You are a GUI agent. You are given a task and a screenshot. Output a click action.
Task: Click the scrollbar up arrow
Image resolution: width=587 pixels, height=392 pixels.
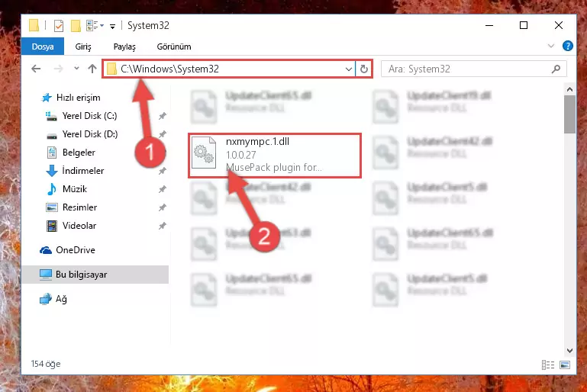click(x=569, y=89)
